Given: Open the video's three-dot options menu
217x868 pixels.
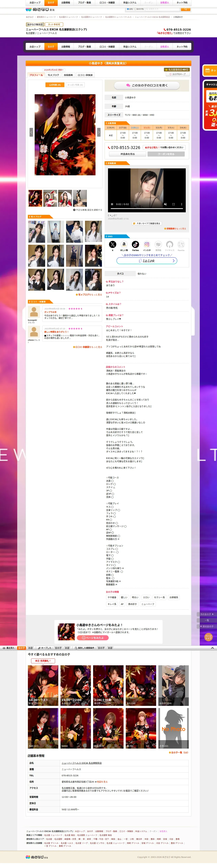Looking at the screenshot, I should pyautogui.click(x=182, y=204).
